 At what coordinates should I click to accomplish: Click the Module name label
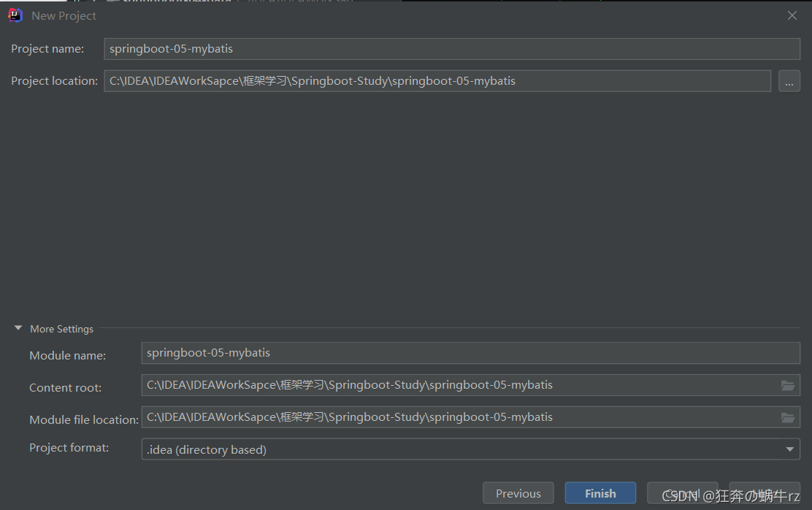coord(67,356)
